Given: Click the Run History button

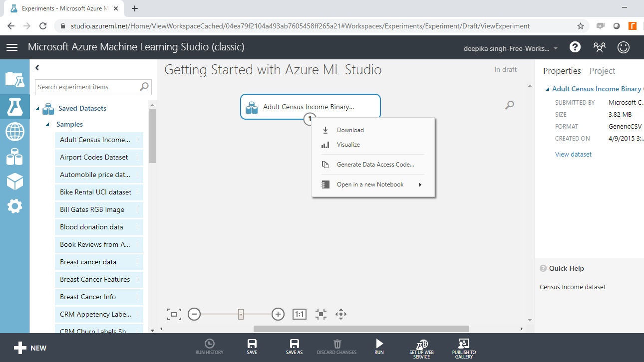Looking at the screenshot, I should point(210,347).
